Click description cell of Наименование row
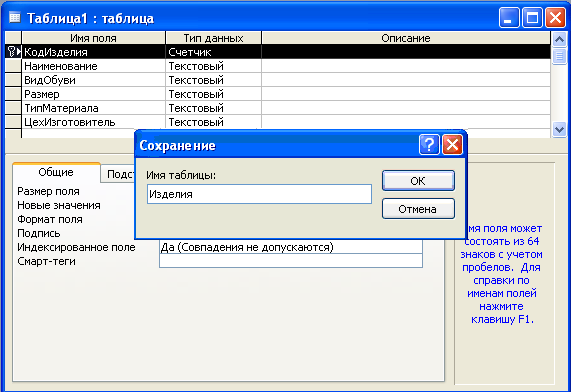 (x=406, y=66)
